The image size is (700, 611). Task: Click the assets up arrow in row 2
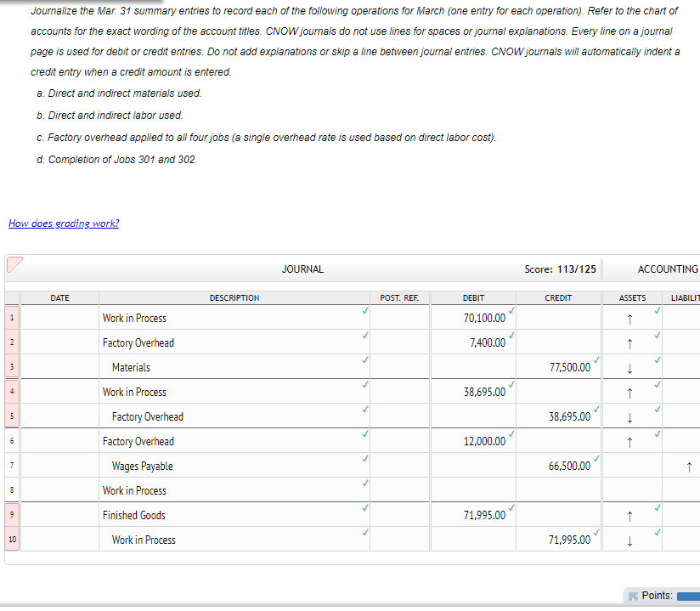(629, 343)
